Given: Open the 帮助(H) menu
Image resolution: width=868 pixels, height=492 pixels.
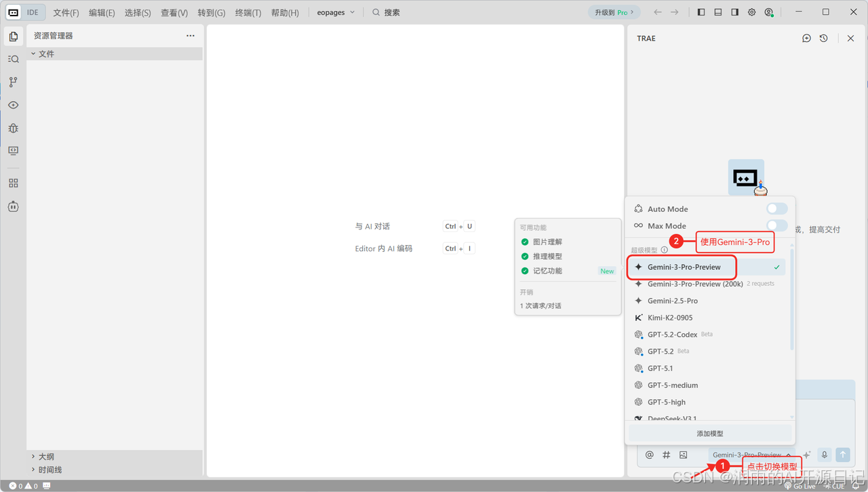Looking at the screenshot, I should click(285, 13).
